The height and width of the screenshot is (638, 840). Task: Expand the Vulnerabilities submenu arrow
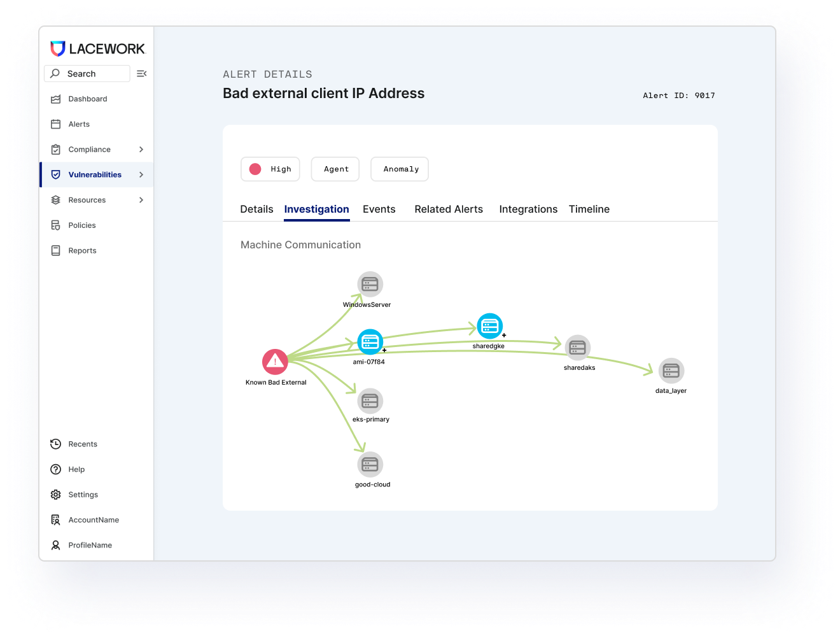(x=141, y=174)
